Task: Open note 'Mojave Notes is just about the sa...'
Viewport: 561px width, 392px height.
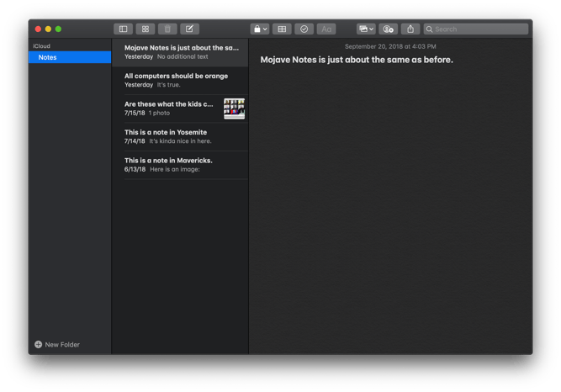Action: point(180,52)
